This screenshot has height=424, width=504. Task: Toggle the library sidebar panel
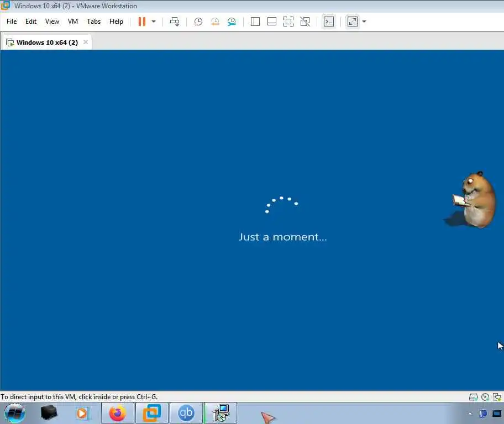[x=255, y=22]
